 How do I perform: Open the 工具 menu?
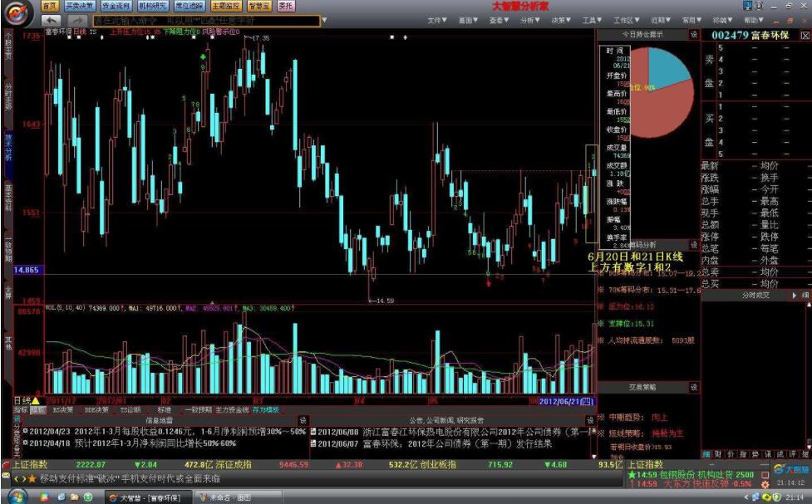click(x=592, y=20)
